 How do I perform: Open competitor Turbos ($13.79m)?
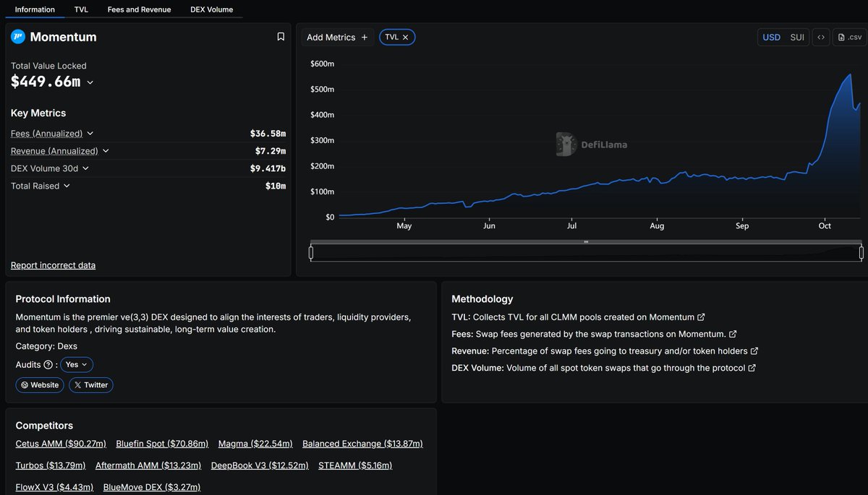[51, 465]
